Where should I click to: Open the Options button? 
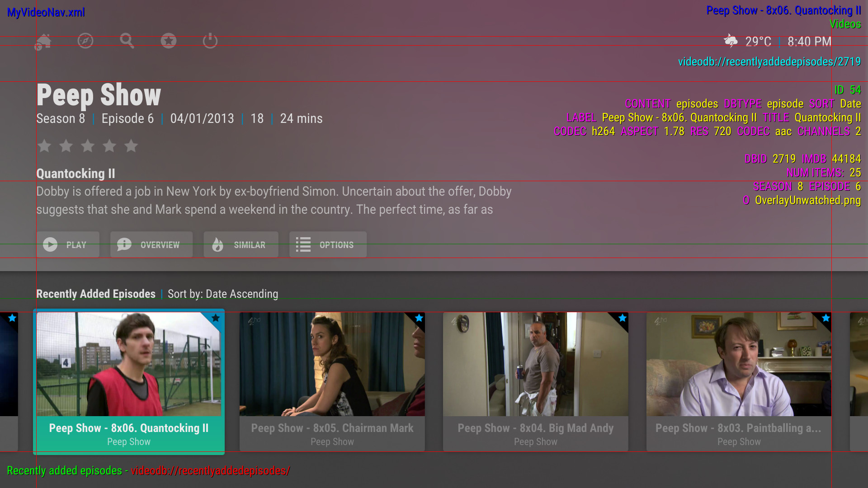(328, 244)
